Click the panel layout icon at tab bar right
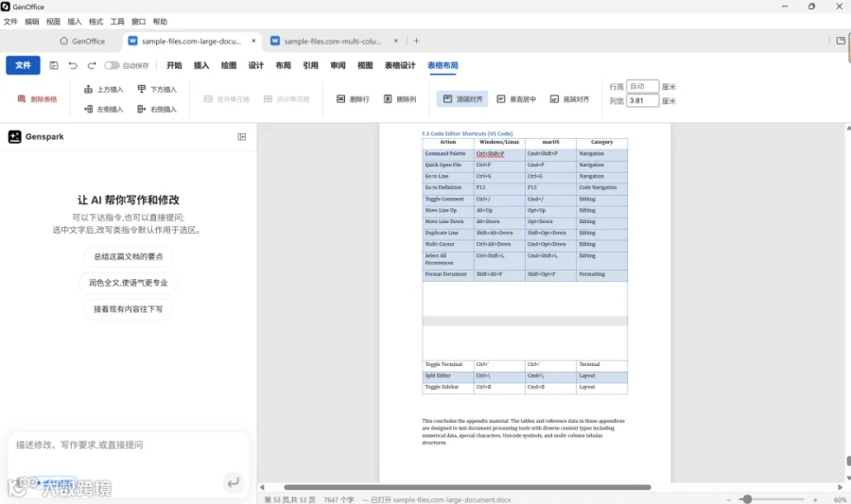851x504 pixels. click(x=841, y=41)
